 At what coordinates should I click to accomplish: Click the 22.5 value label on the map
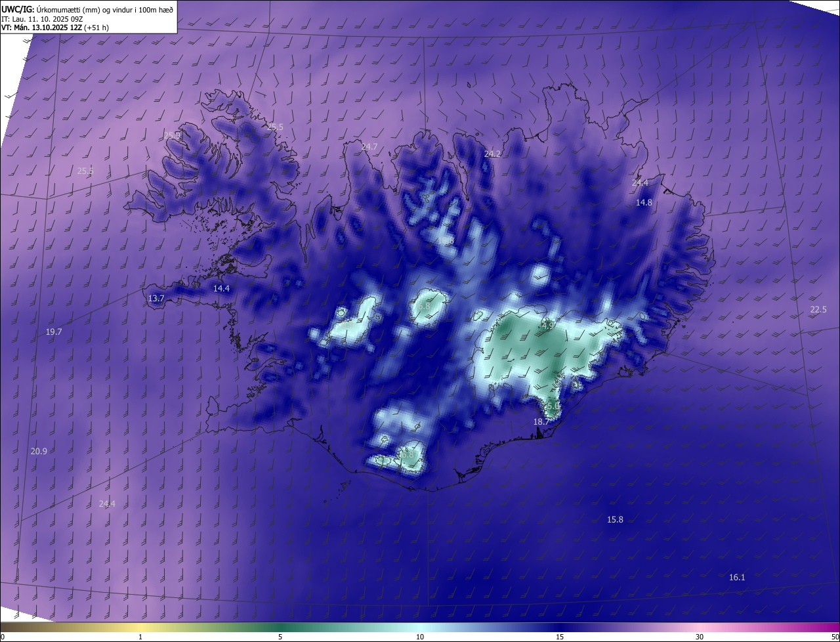pos(818,310)
